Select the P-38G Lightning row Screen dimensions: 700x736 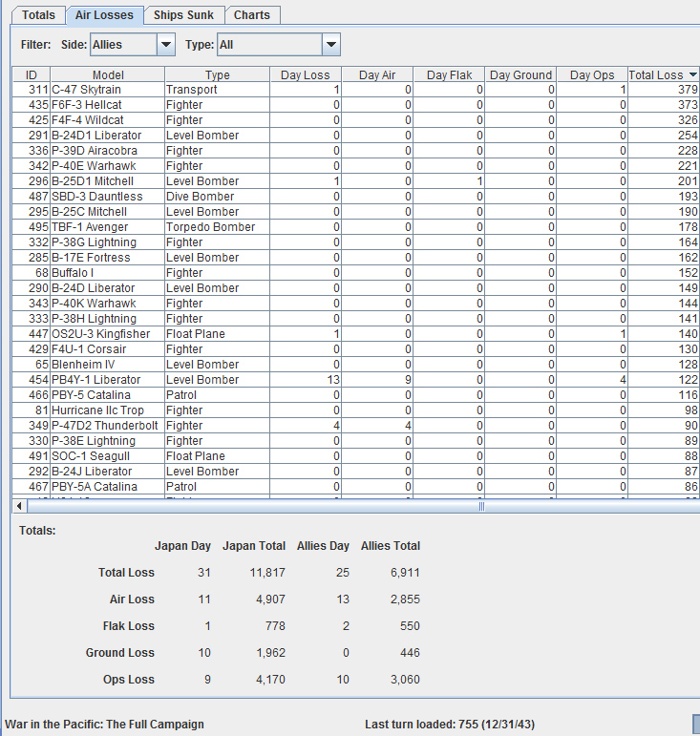[x=356, y=242]
